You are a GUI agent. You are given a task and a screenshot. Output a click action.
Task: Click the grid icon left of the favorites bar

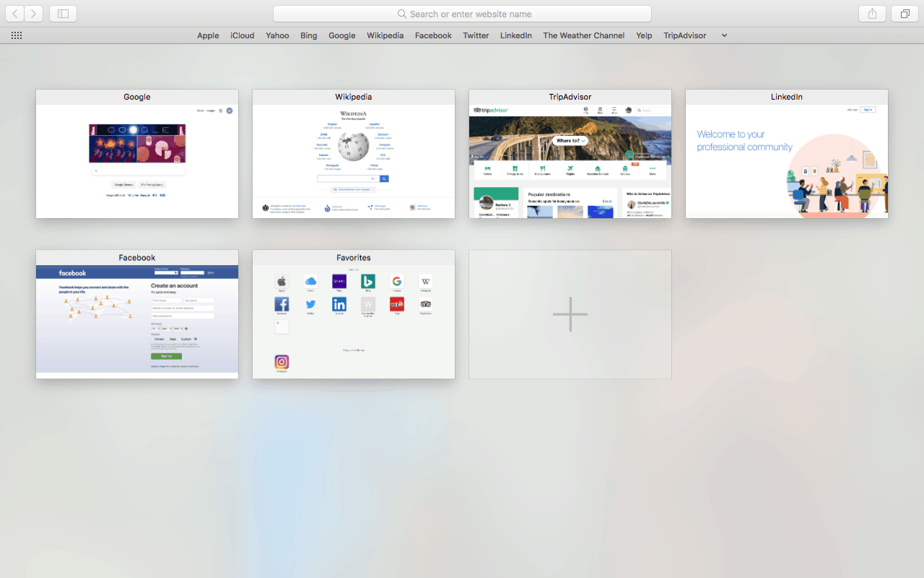(x=16, y=35)
